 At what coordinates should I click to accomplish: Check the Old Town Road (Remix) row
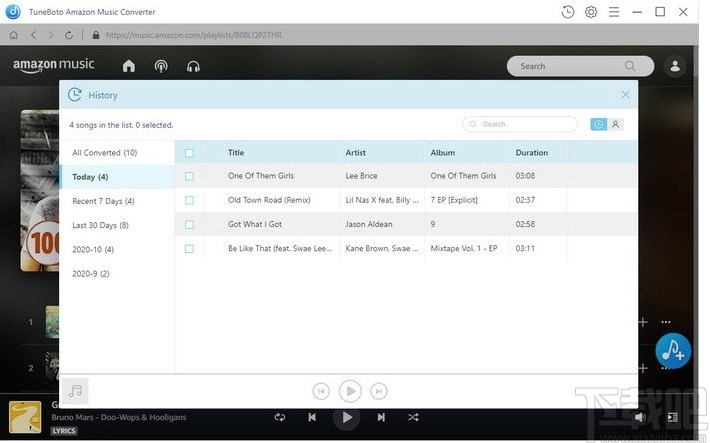point(189,200)
